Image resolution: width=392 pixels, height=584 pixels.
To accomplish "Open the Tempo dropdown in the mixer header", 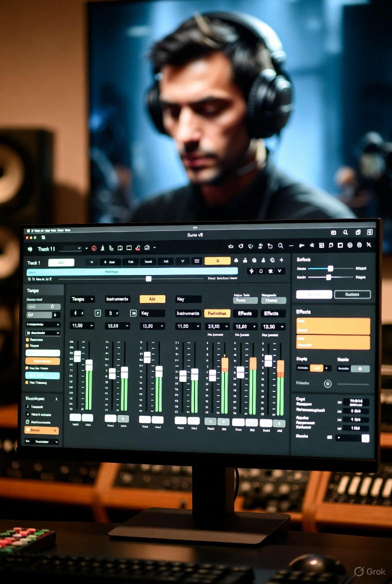I will 82,299.
